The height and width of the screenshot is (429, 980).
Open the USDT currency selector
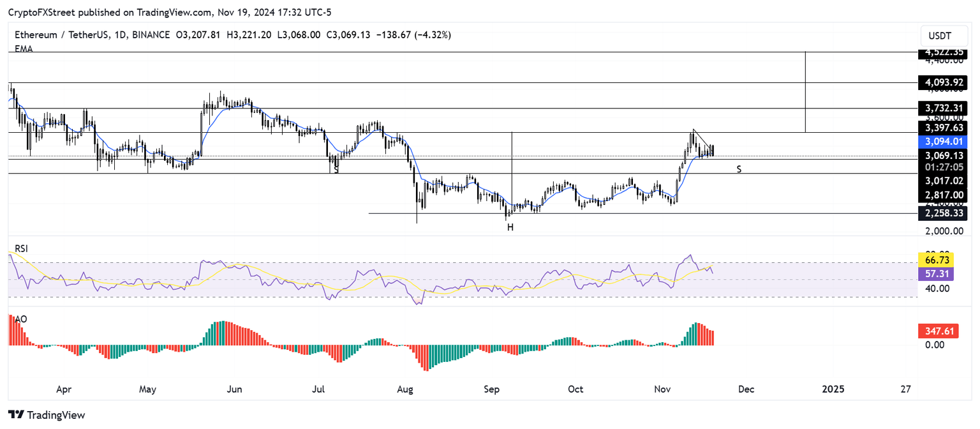click(x=944, y=36)
